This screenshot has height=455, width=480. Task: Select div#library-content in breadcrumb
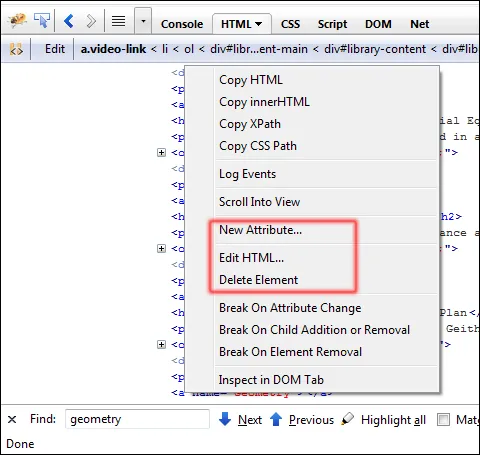375,49
